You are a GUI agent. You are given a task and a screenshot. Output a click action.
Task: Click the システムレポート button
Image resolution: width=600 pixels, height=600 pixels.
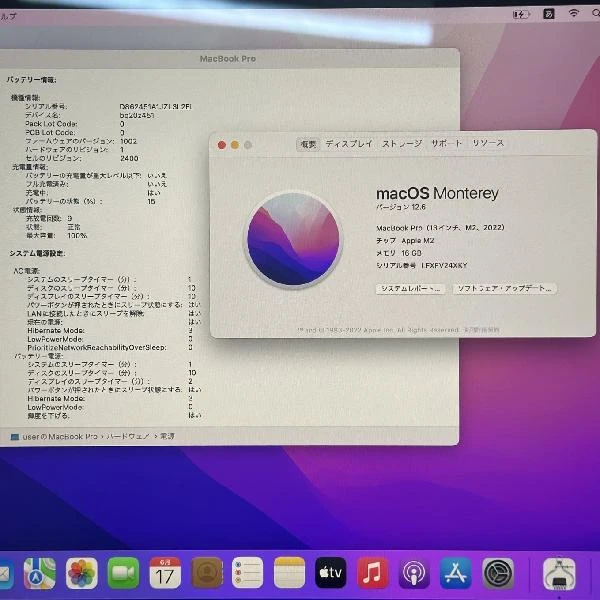[x=411, y=289]
